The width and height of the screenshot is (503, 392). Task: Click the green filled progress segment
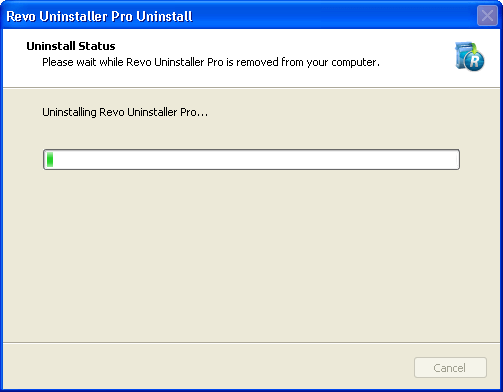click(50, 159)
